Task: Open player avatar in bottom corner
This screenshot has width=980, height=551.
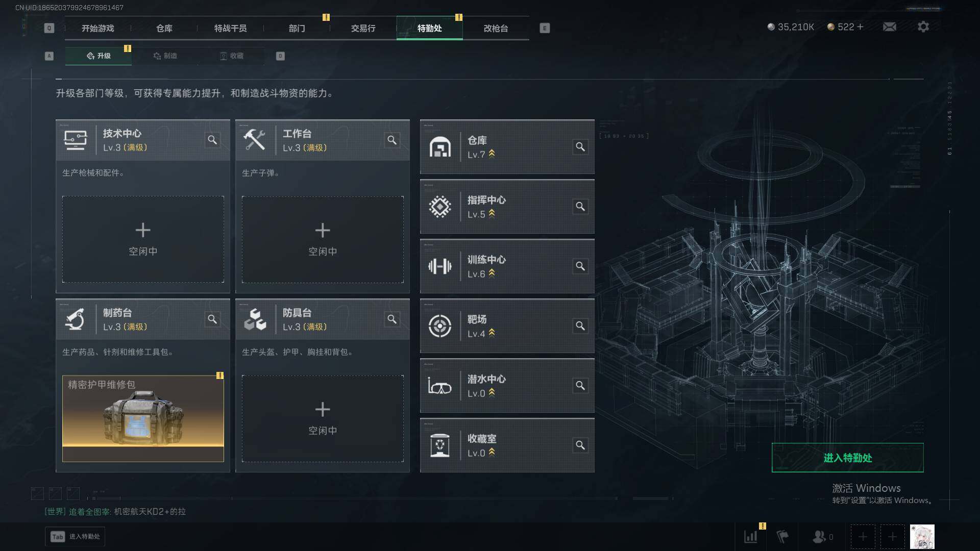Action: tap(922, 537)
